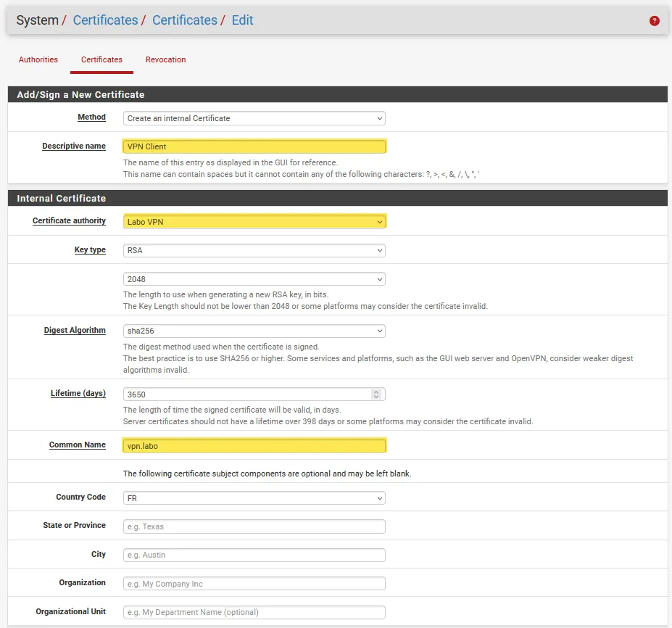This screenshot has width=672, height=628.
Task: Expand the Certificate authority dropdown
Action: click(x=254, y=222)
